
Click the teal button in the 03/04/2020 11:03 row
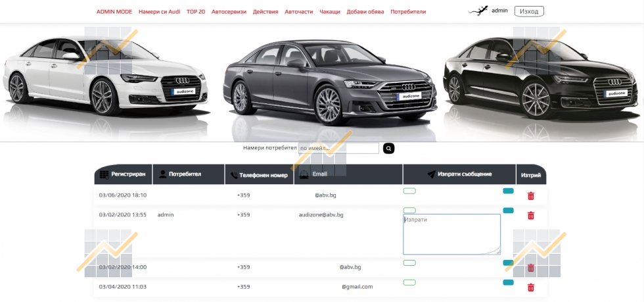point(508,282)
